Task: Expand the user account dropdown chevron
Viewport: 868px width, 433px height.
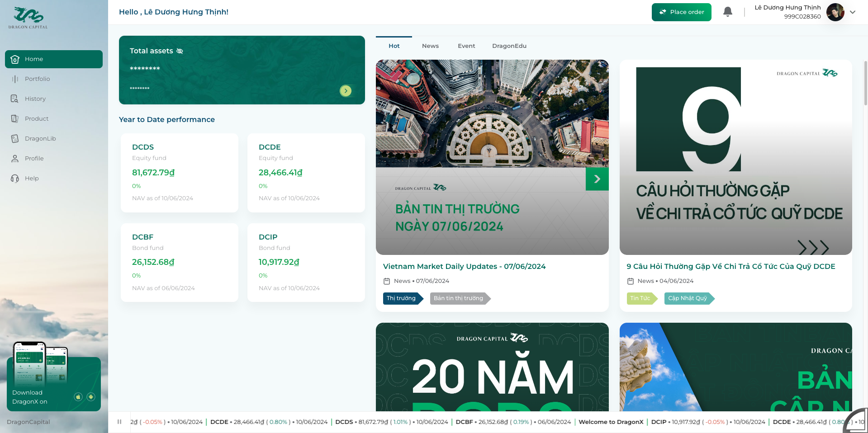Action: tap(853, 12)
